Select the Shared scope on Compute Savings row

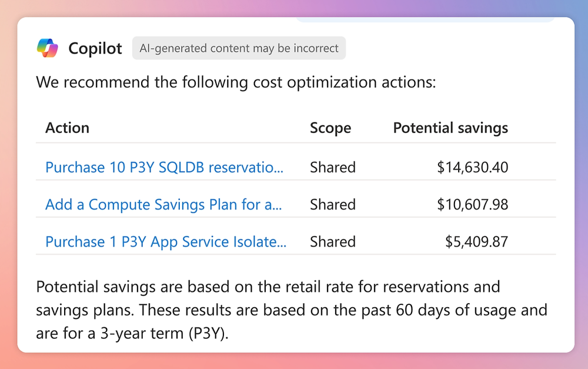[x=333, y=205]
